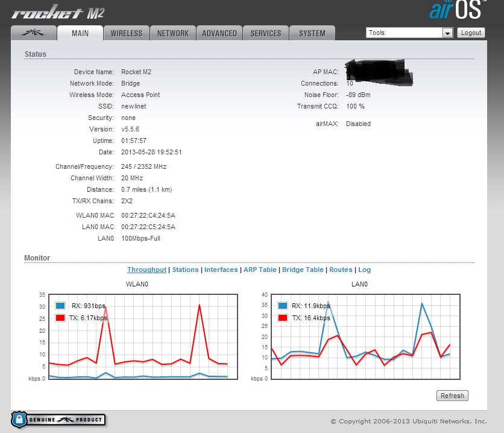Click the frequency value 245 / 2352 MHz
The image size is (504, 433).
click(x=143, y=166)
